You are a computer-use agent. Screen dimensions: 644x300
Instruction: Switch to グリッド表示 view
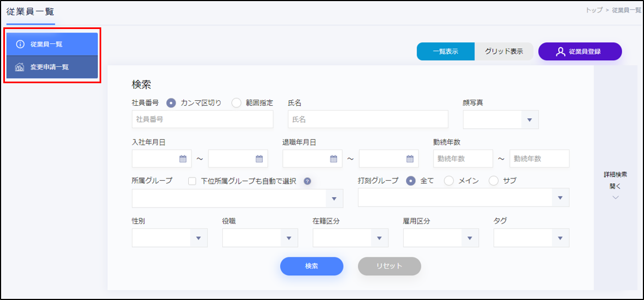(x=503, y=51)
